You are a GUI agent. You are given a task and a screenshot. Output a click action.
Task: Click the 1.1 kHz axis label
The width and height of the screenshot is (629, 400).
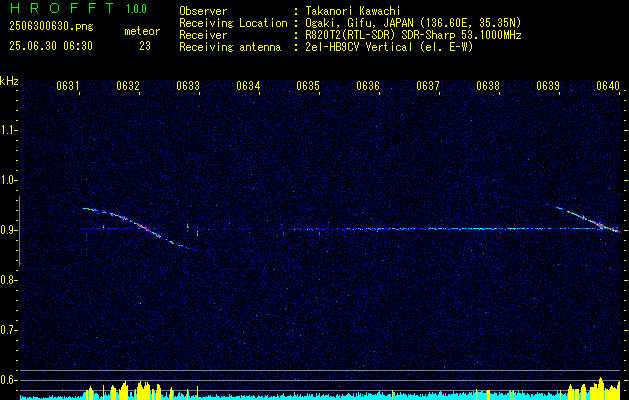(8, 130)
